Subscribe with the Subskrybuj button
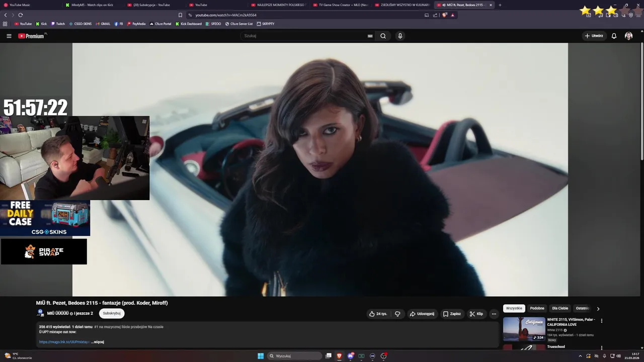Screen dimensions: 644x362 112,313
